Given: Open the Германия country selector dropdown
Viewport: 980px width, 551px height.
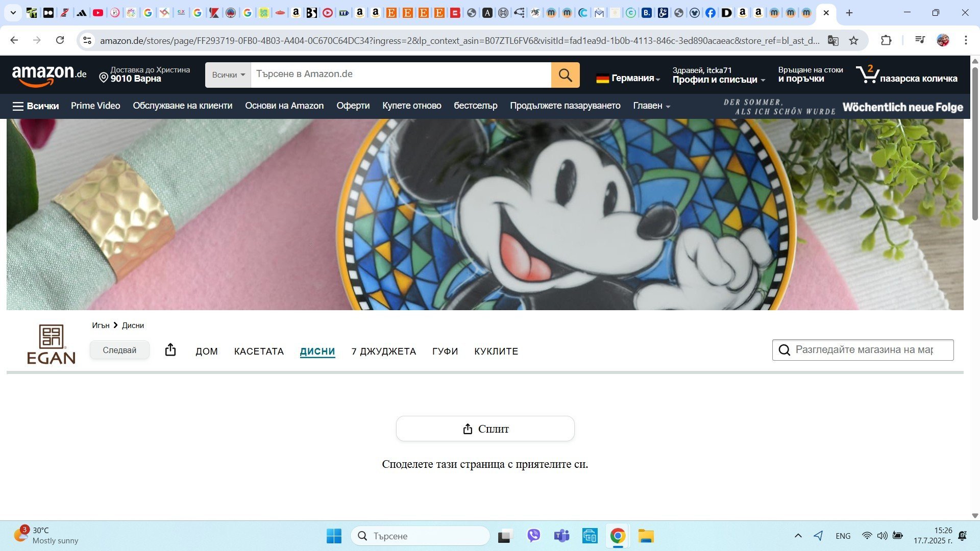Looking at the screenshot, I should [628, 78].
